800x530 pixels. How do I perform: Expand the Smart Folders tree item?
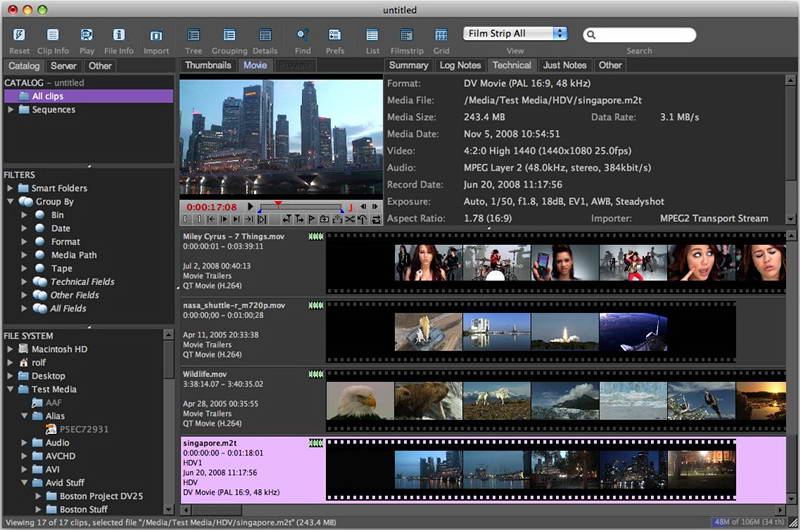(11, 188)
